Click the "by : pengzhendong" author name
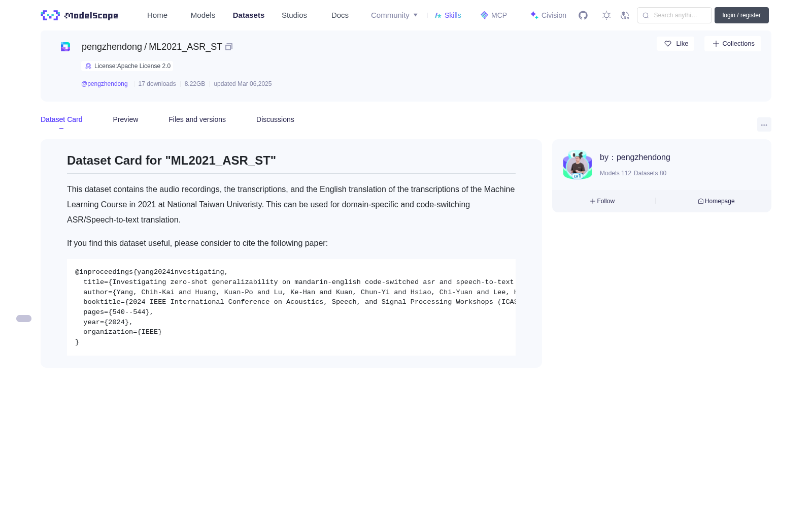This screenshot has height=508, width=812. [635, 157]
